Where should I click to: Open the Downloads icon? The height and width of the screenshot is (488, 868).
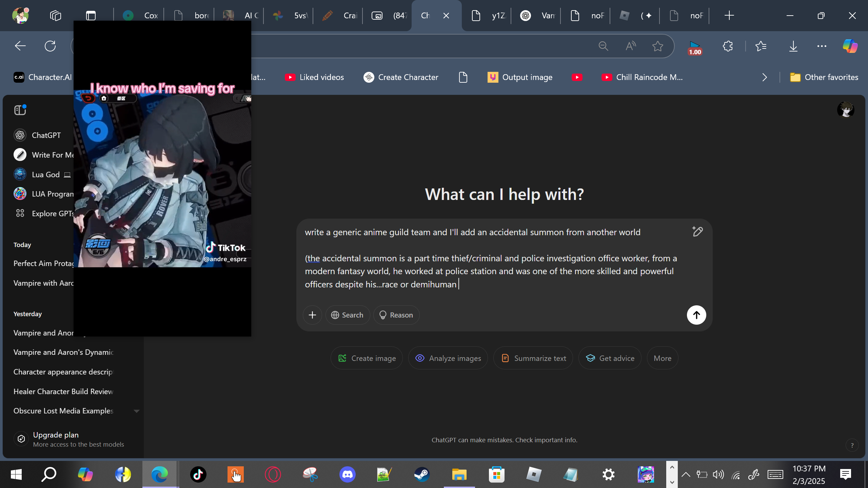(793, 46)
